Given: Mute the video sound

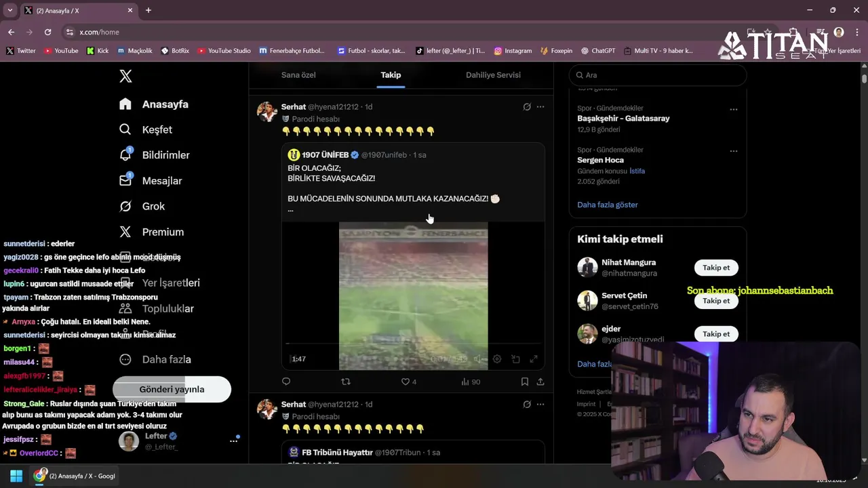Looking at the screenshot, I should pyautogui.click(x=478, y=359).
